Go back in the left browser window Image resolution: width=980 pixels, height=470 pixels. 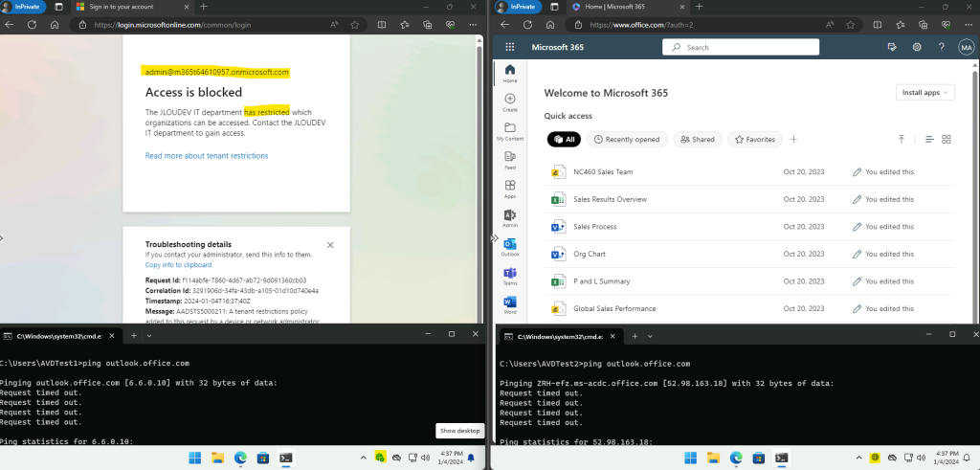point(10,25)
